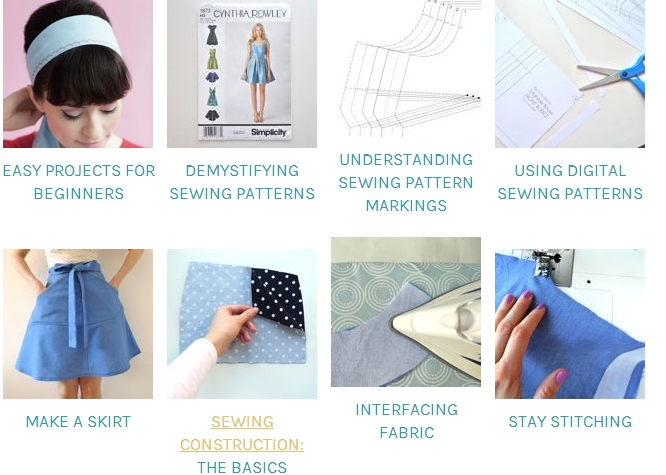Click THE BASICS text under polka dot image
The image size is (666, 475).
click(242, 467)
